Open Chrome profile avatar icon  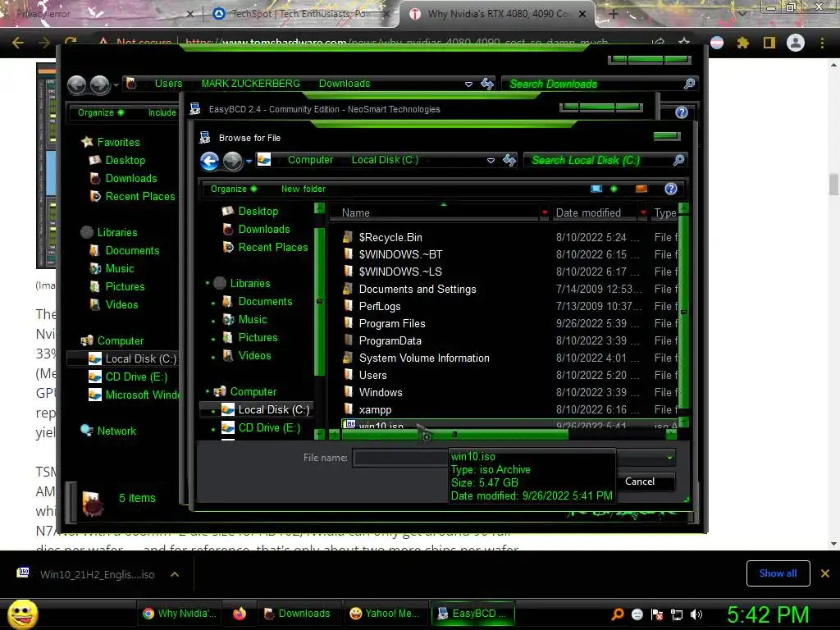[796, 43]
